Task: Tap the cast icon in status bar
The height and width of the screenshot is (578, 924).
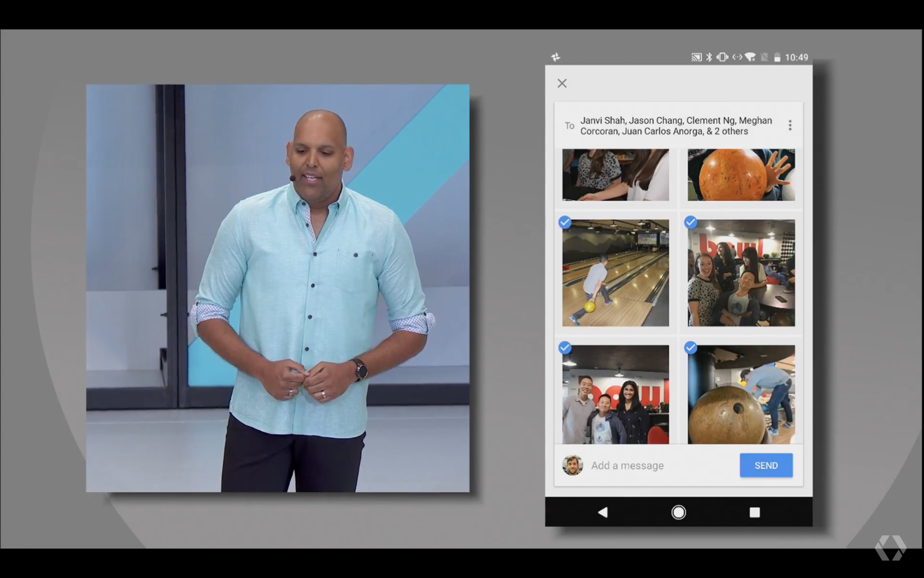Action: pyautogui.click(x=697, y=57)
